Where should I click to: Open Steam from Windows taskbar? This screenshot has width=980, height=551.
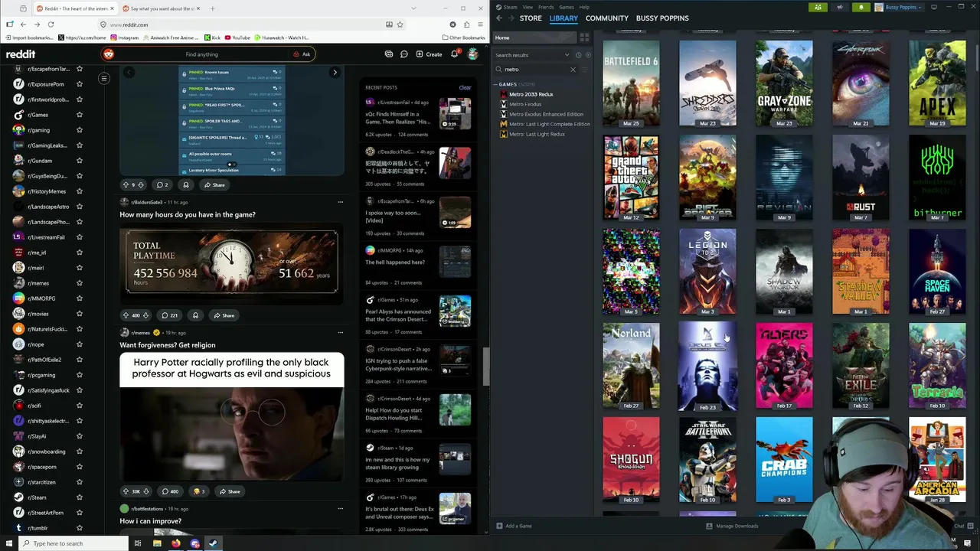coord(213,543)
